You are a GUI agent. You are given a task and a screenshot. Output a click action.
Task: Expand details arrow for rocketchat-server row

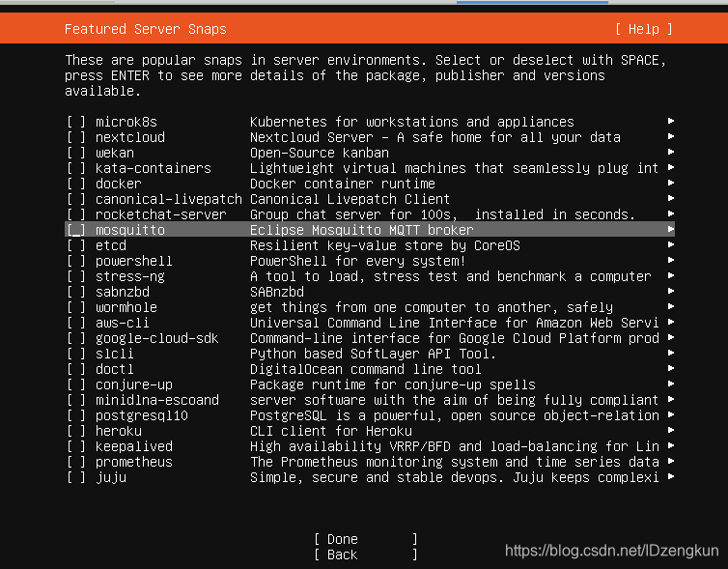(671, 213)
